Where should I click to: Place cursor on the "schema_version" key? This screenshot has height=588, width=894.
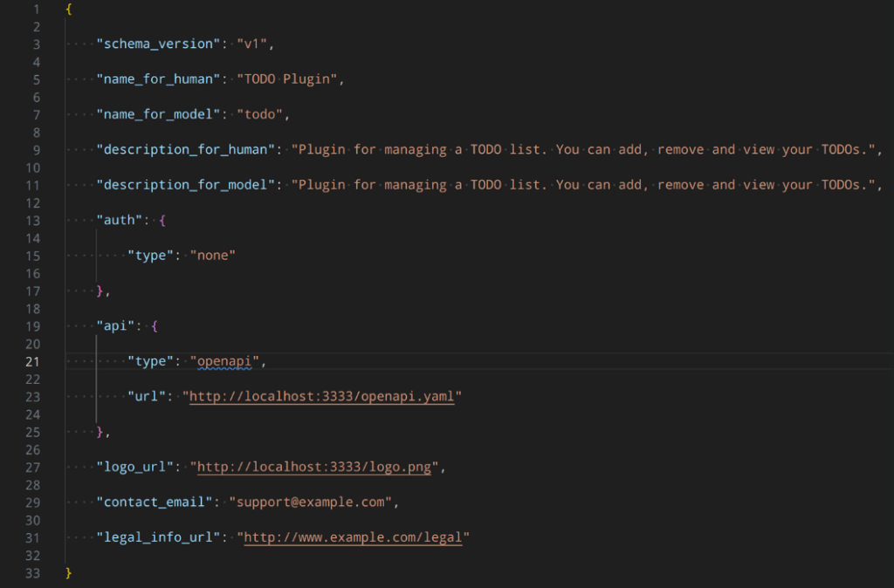coord(159,44)
